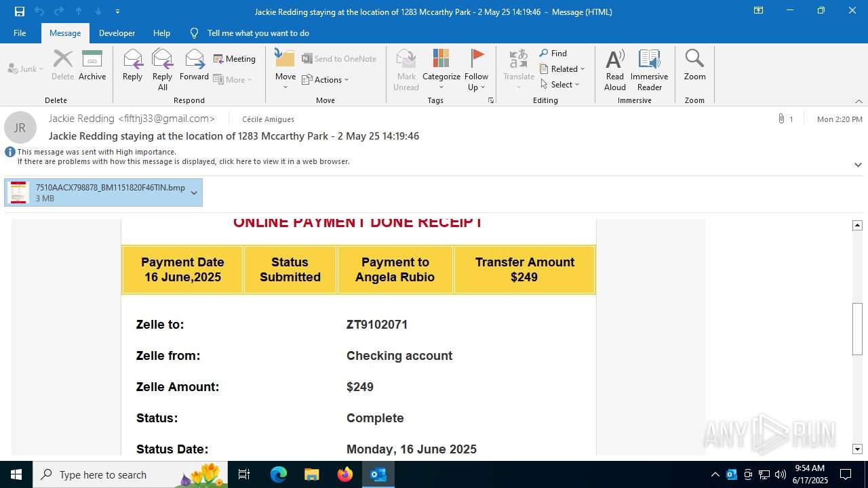Open the Related dropdown
The image size is (868, 488).
pos(562,69)
